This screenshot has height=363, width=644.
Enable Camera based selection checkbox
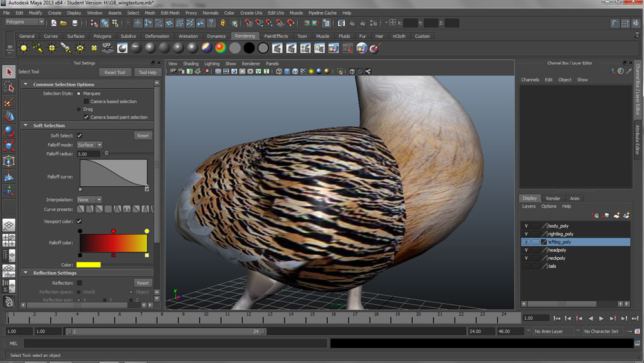point(86,101)
